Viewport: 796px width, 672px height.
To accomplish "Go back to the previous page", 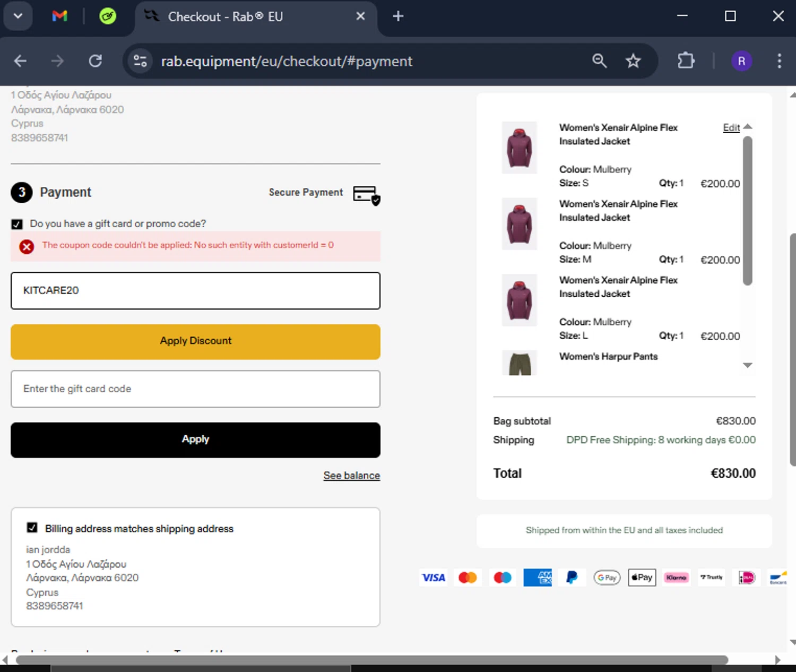I will [20, 61].
